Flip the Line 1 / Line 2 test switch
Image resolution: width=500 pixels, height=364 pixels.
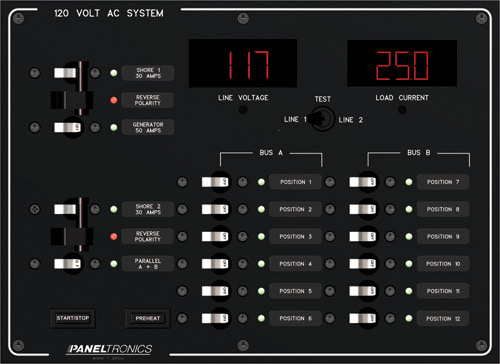coord(321,119)
